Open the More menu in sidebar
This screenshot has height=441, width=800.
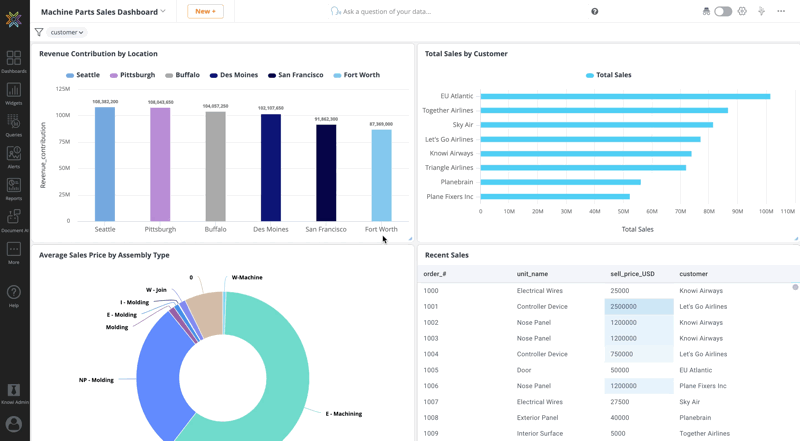(14, 252)
